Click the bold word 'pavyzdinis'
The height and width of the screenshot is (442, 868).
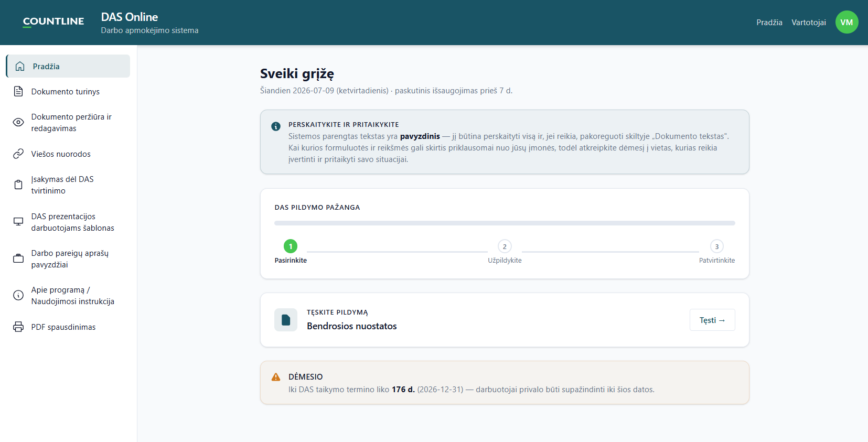(x=420, y=136)
